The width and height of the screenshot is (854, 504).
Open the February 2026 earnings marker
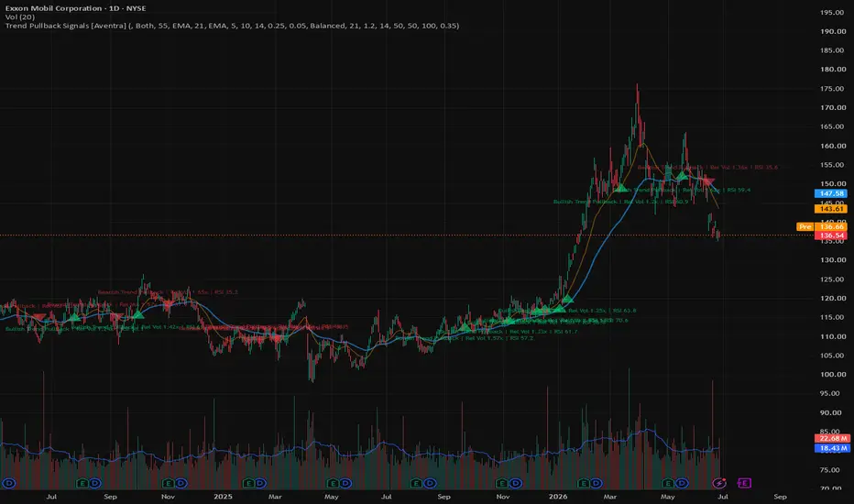[x=584, y=483]
